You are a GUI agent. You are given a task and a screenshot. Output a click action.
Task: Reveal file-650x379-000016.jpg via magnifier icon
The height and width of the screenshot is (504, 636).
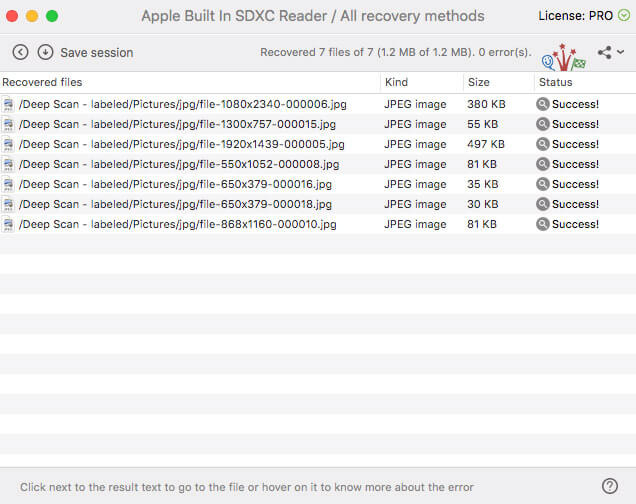pyautogui.click(x=542, y=184)
